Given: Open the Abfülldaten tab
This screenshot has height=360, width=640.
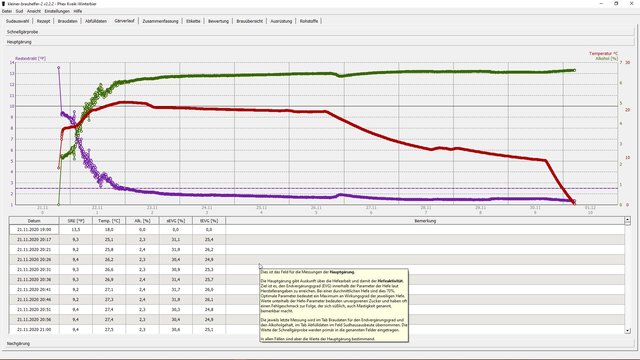Looking at the screenshot, I should coord(96,21).
